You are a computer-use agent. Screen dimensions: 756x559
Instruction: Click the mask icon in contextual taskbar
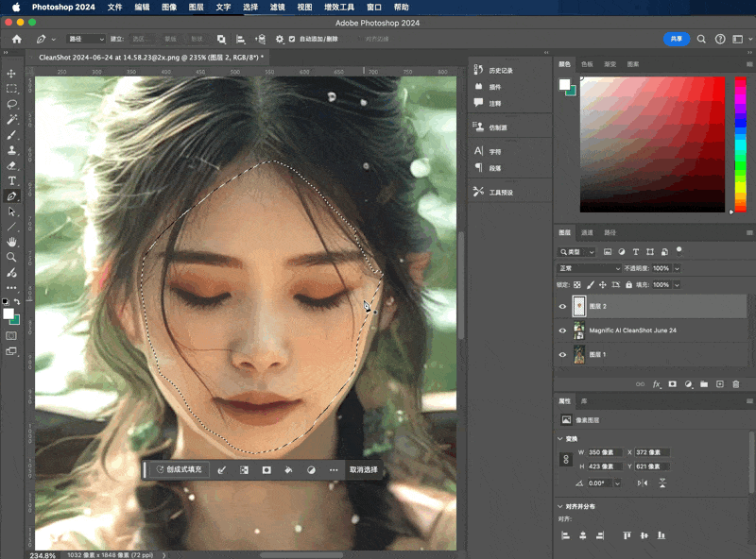tap(266, 470)
